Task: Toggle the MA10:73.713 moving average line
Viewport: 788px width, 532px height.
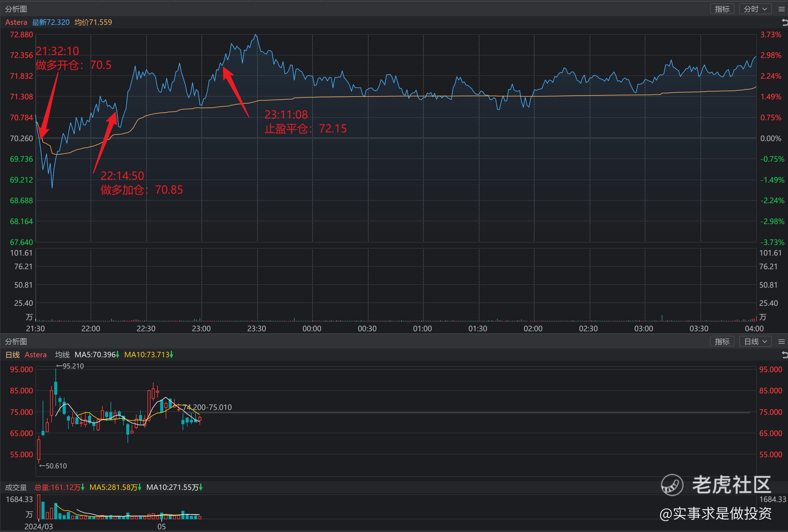Action: tap(147, 355)
